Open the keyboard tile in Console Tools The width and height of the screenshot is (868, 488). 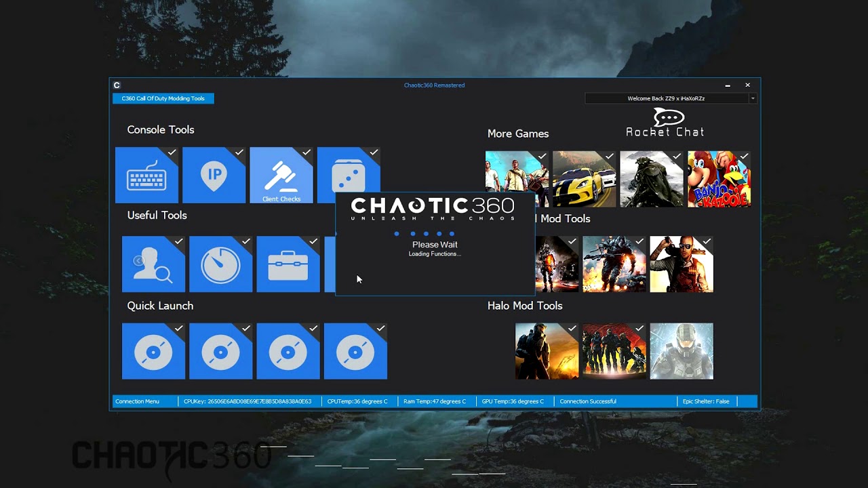146,175
